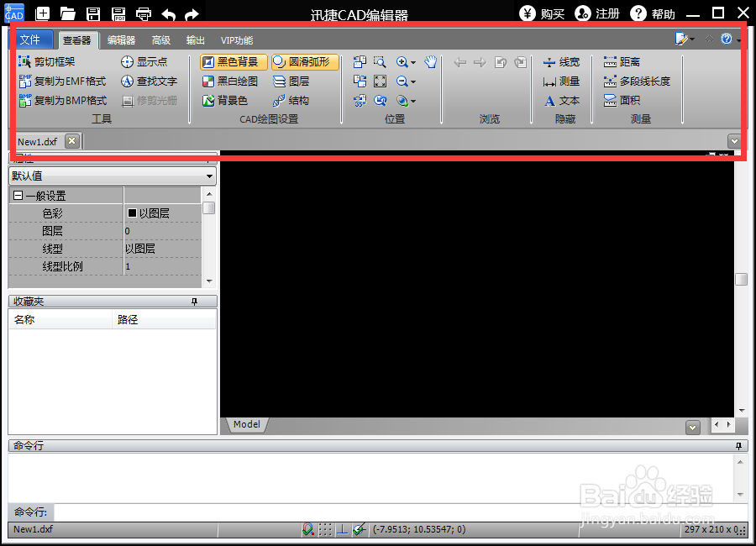Pin the 命令行 command line panel
Viewport: 756px width, 546px height.
coord(738,446)
